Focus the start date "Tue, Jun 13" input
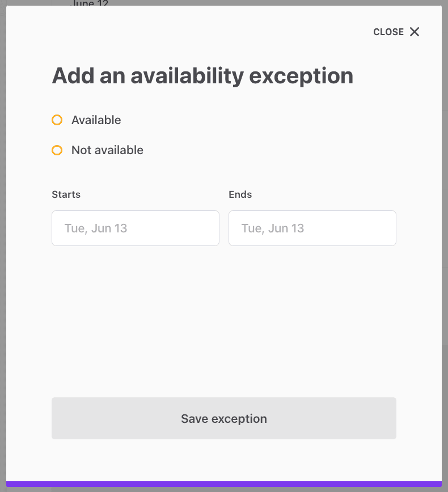Image resolution: width=448 pixels, height=492 pixels. tap(135, 228)
